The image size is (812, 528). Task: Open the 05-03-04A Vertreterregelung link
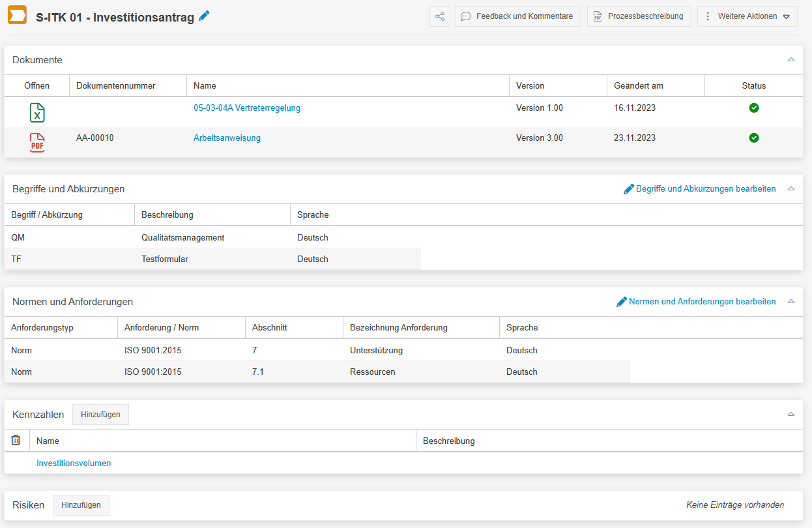click(247, 108)
